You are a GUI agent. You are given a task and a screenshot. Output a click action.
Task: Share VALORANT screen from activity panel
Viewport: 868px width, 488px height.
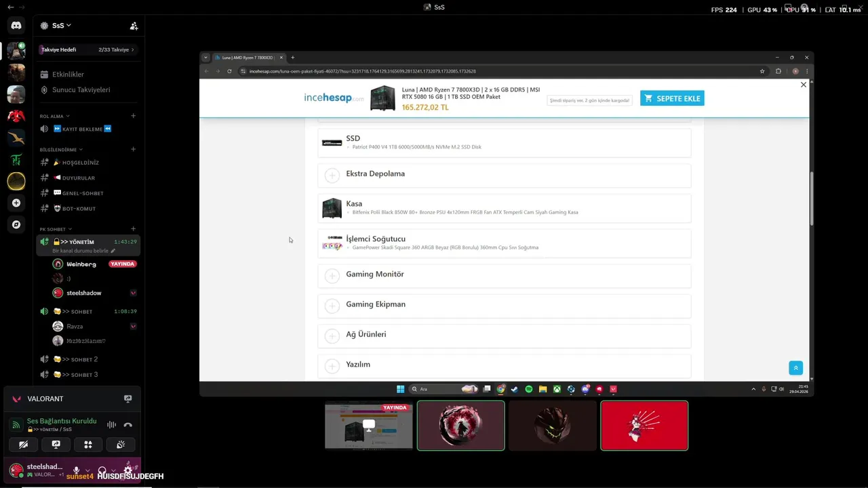[127, 399]
